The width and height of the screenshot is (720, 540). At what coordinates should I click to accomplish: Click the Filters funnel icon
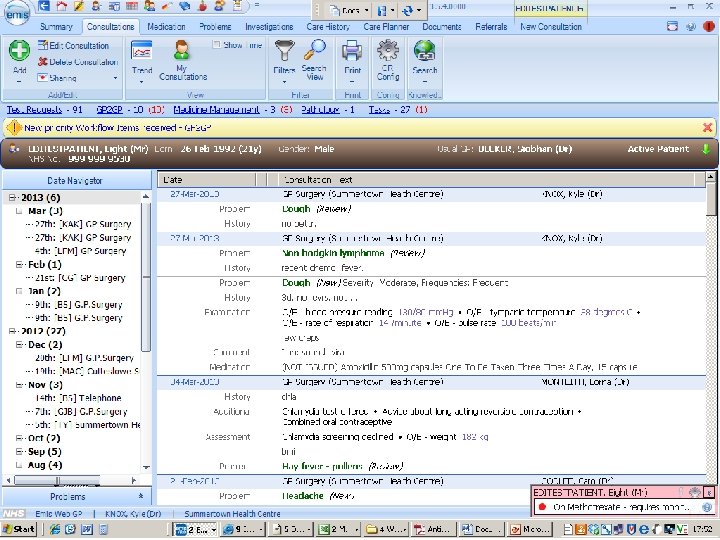(x=284, y=51)
